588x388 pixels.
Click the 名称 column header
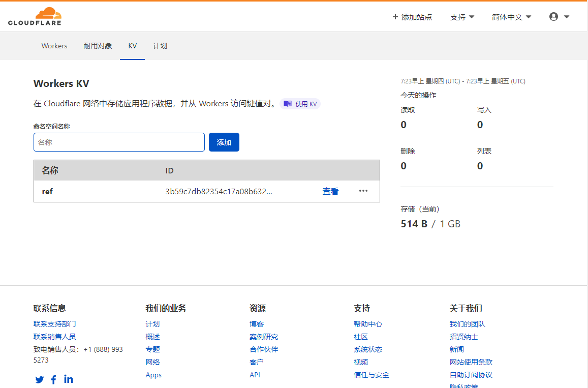tap(50, 171)
